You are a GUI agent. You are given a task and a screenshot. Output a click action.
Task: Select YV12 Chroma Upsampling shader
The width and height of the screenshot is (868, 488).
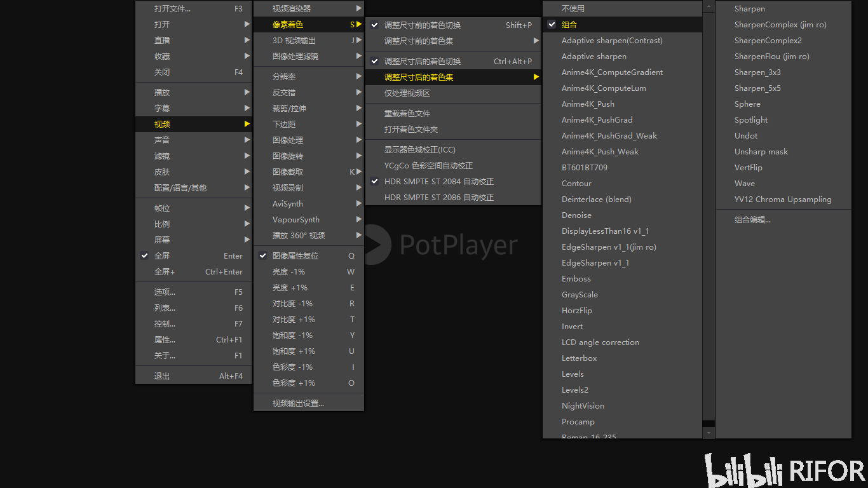(783, 199)
